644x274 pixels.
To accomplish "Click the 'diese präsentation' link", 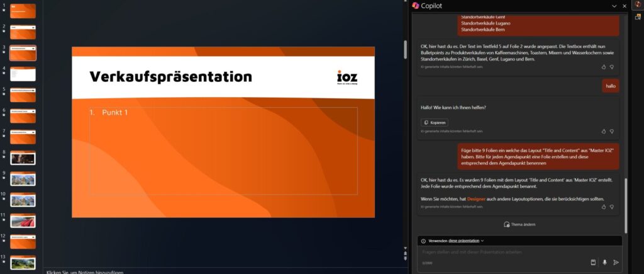I will (x=464, y=241).
